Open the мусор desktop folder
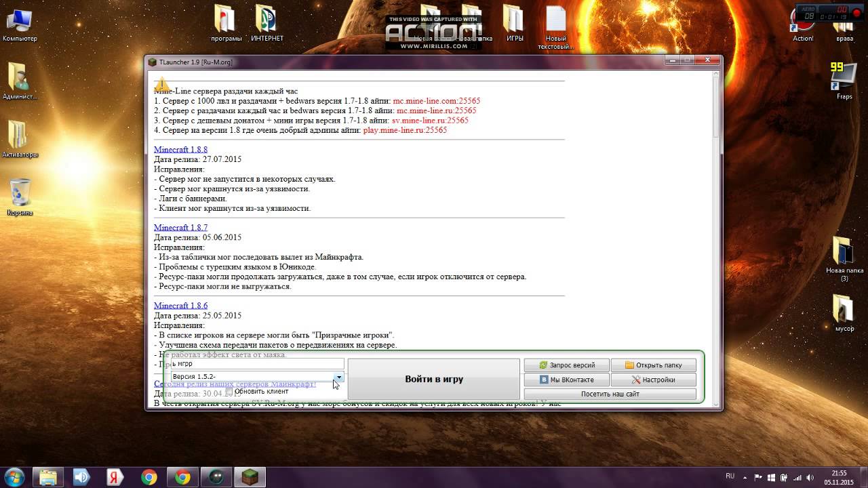The width and height of the screenshot is (868, 488). [844, 313]
